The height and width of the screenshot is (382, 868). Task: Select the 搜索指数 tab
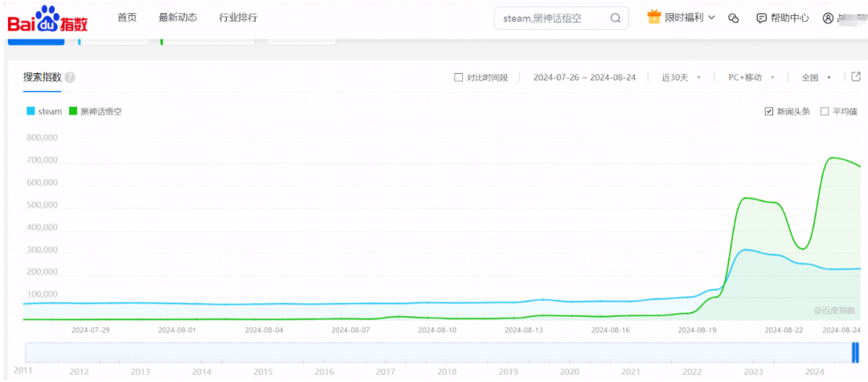tap(42, 77)
